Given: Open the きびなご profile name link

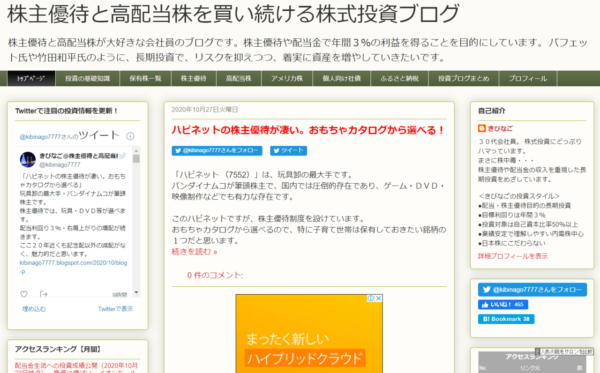Looking at the screenshot, I should [x=500, y=129].
